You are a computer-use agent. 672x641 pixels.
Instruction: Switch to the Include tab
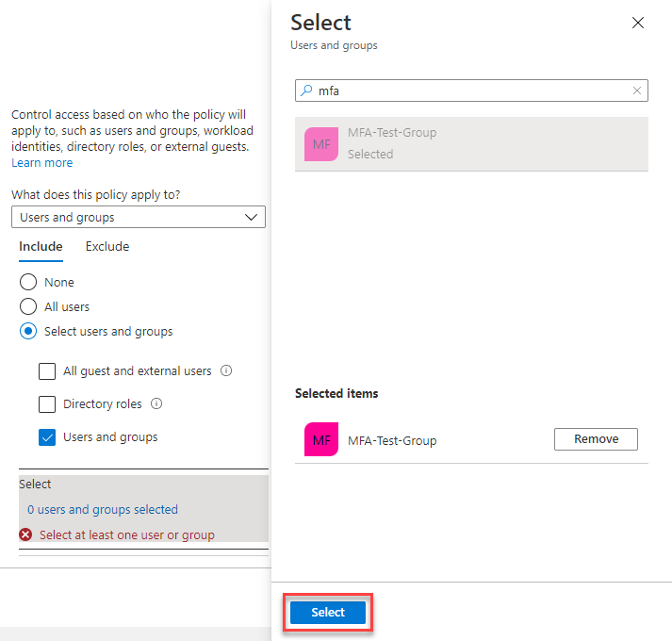pos(41,247)
